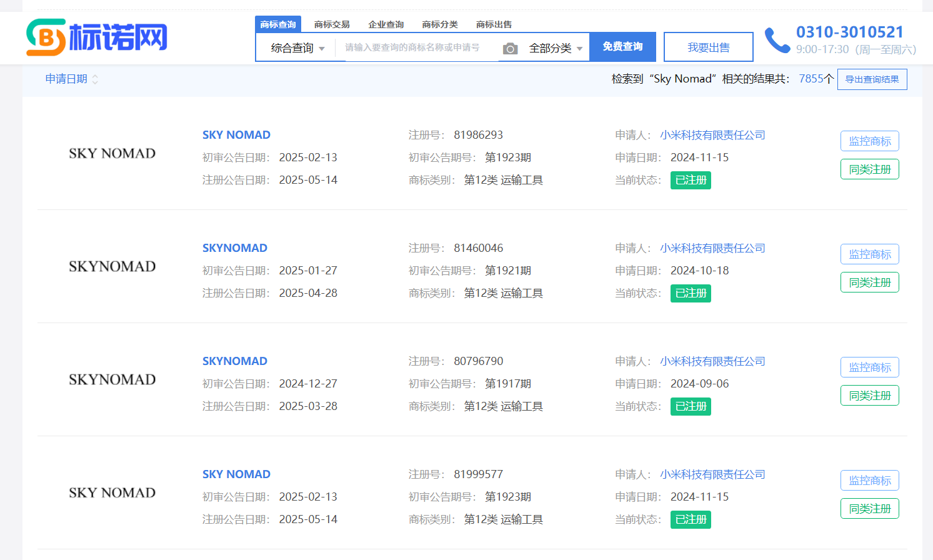Click 监控商标 for registration 81460046
The height and width of the screenshot is (560, 933).
[x=870, y=254]
